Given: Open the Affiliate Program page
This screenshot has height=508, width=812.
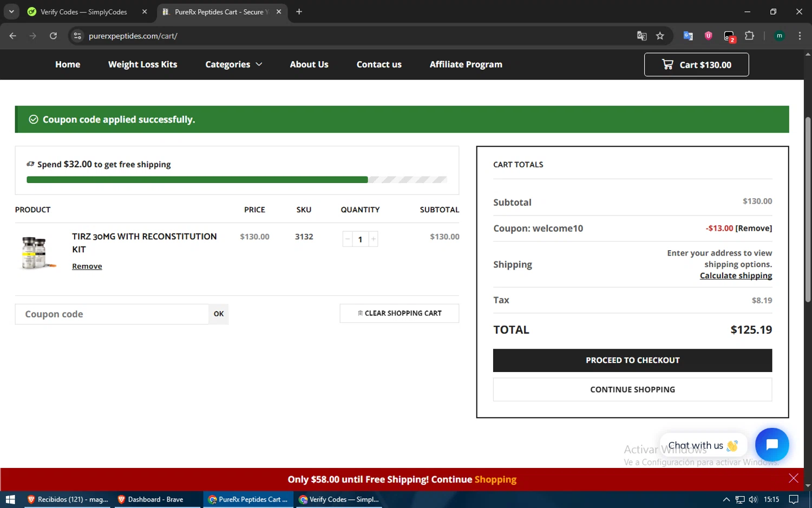Looking at the screenshot, I should (466, 64).
